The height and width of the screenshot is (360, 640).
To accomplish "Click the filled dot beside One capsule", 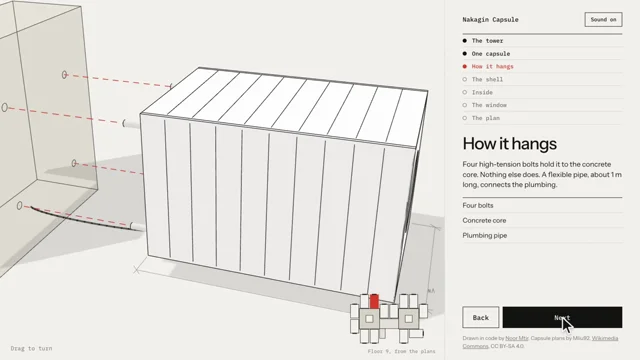I will point(464,53).
